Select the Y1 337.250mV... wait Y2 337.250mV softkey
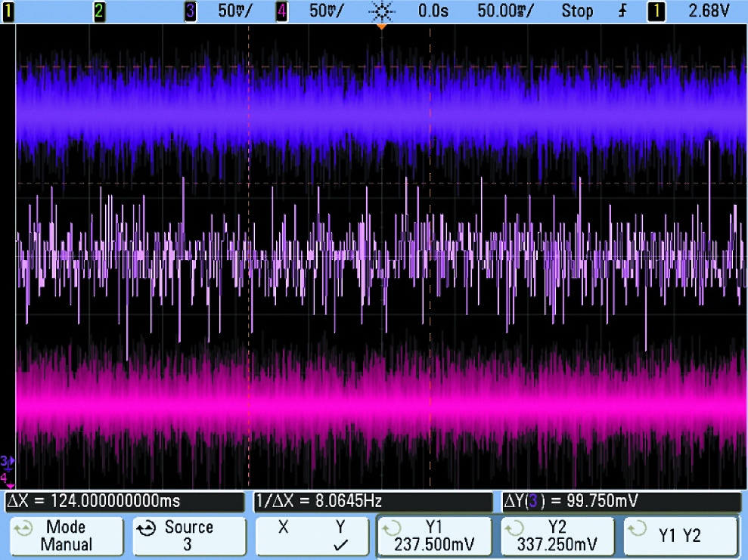Screen dimensions: 748x560 tap(557, 536)
